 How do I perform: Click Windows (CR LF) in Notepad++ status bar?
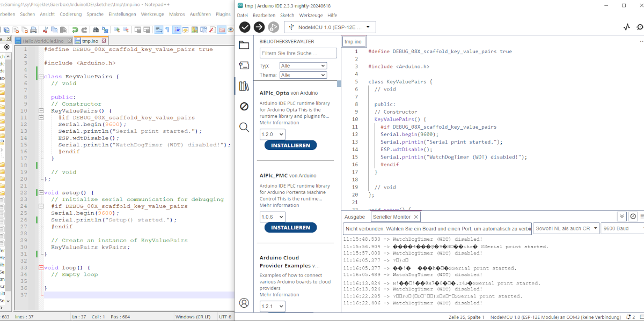click(193, 317)
